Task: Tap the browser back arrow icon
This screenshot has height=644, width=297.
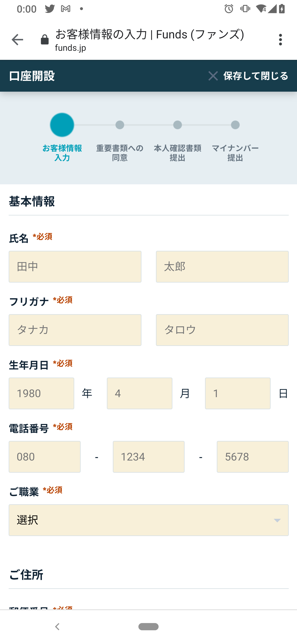Action: click(x=17, y=40)
